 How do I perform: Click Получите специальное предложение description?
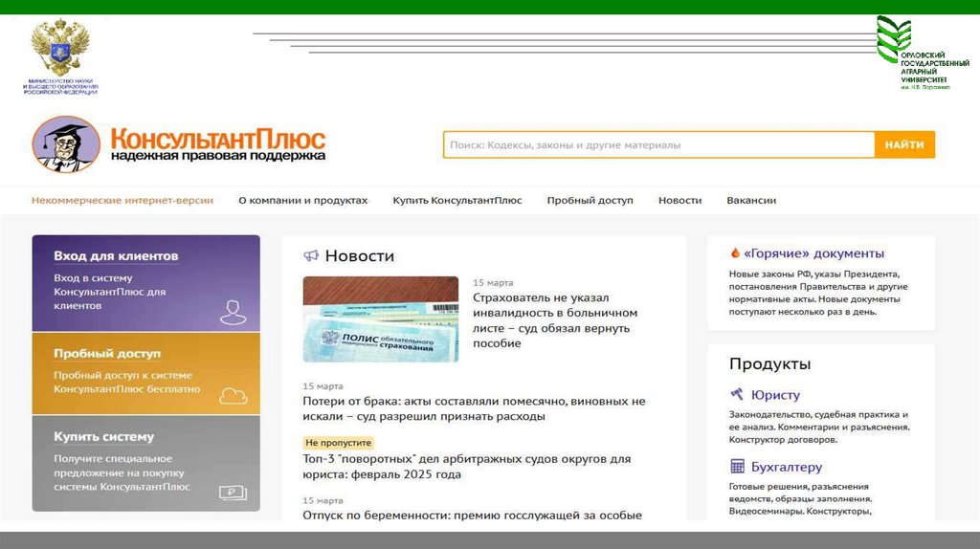pos(122,472)
